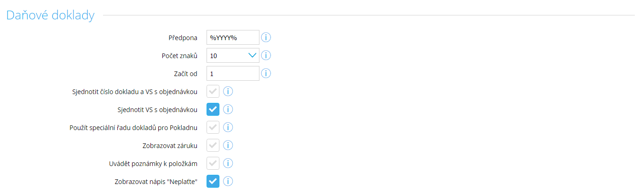Click the Daňové doklady section heading
This screenshot has width=644, height=196.
pyautogui.click(x=50, y=15)
